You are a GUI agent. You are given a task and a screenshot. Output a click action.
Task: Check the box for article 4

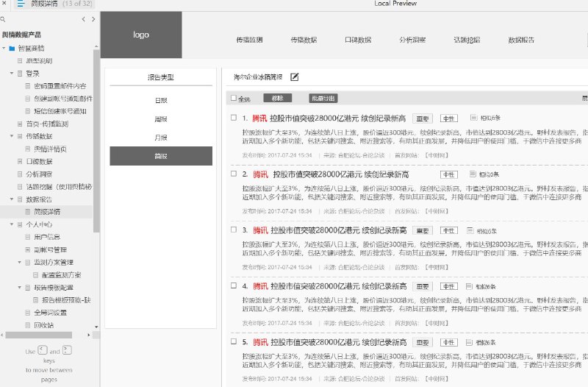(234, 285)
